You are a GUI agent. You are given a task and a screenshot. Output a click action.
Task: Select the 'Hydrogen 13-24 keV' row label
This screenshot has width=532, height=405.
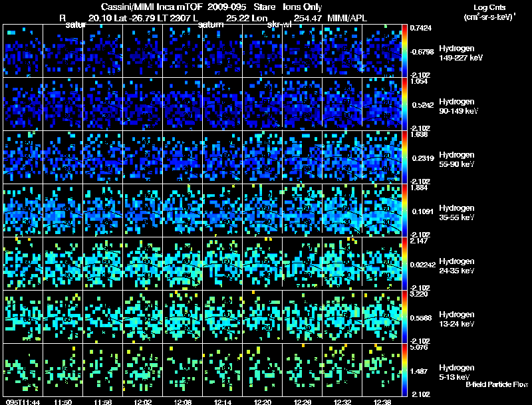pyautogui.click(x=457, y=319)
